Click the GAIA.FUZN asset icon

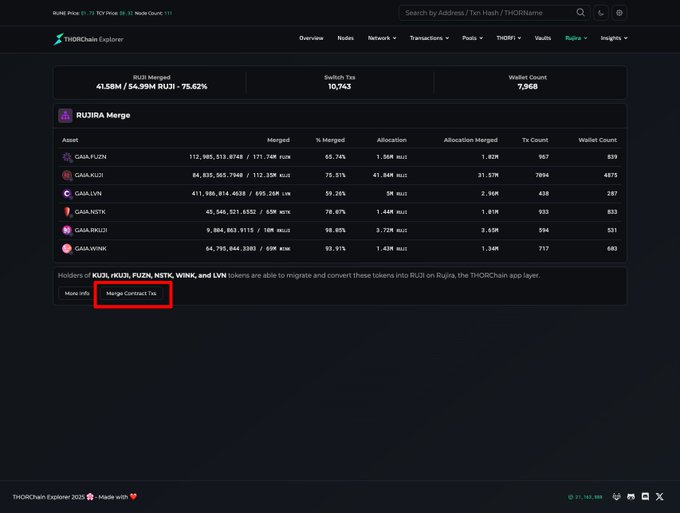coord(67,157)
